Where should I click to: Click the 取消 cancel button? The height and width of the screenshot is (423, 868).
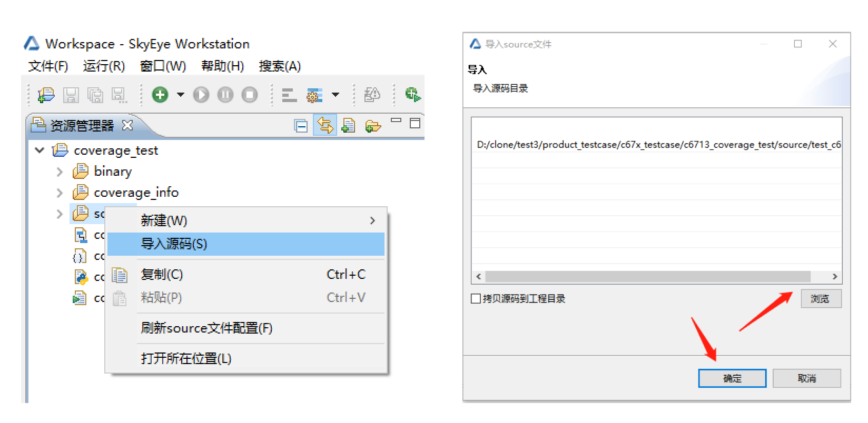pos(806,378)
